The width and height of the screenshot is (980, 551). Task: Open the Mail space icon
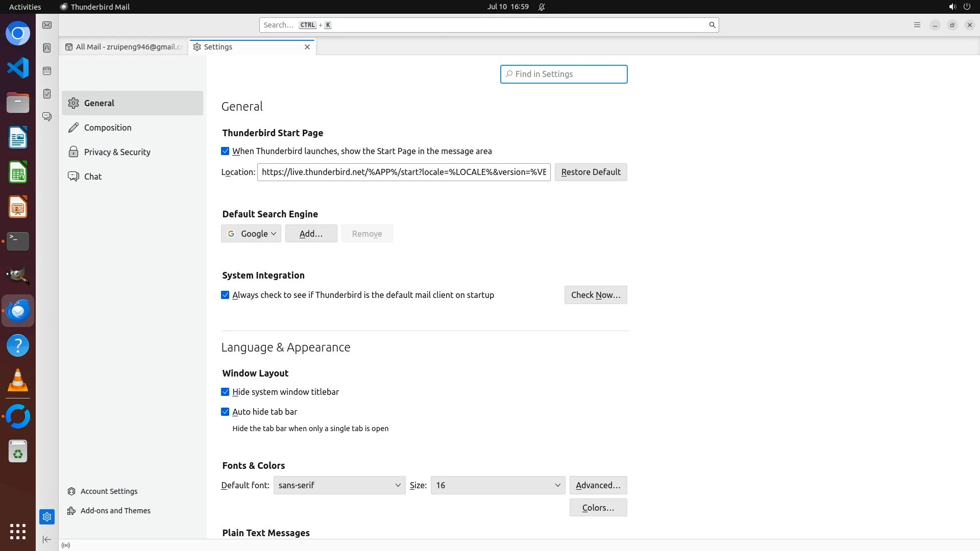click(x=47, y=25)
